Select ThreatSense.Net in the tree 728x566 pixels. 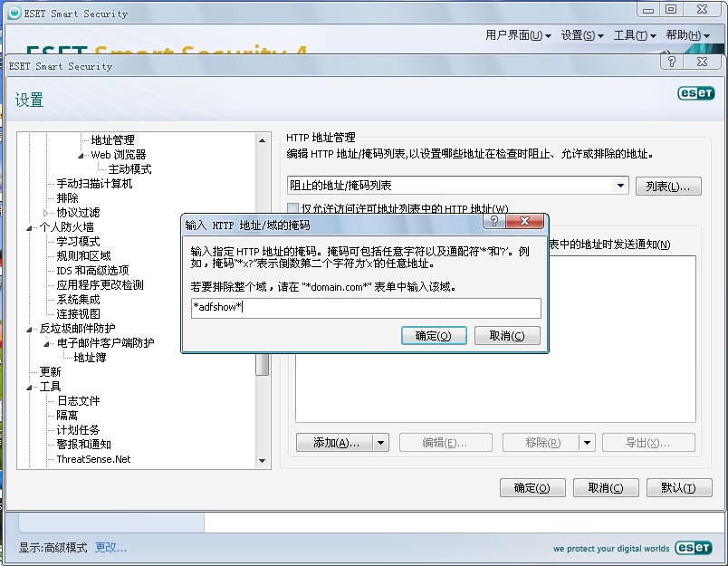coord(93,459)
